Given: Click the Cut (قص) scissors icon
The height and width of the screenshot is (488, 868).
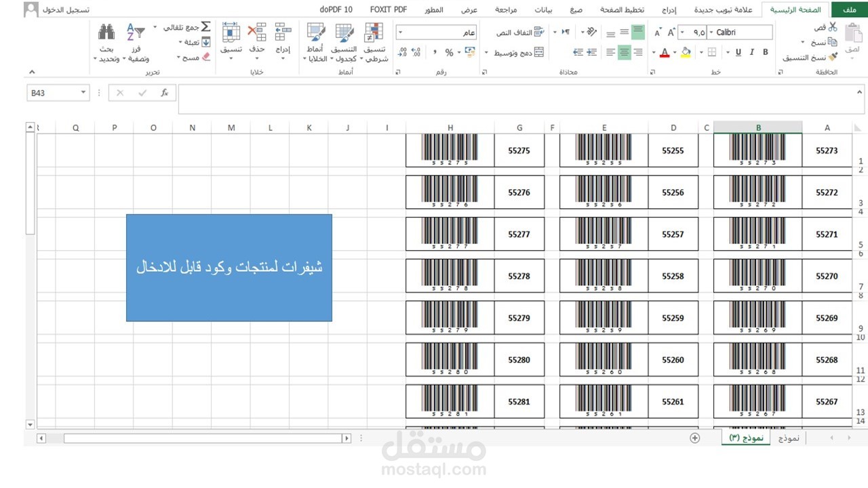Looking at the screenshot, I should (x=832, y=27).
